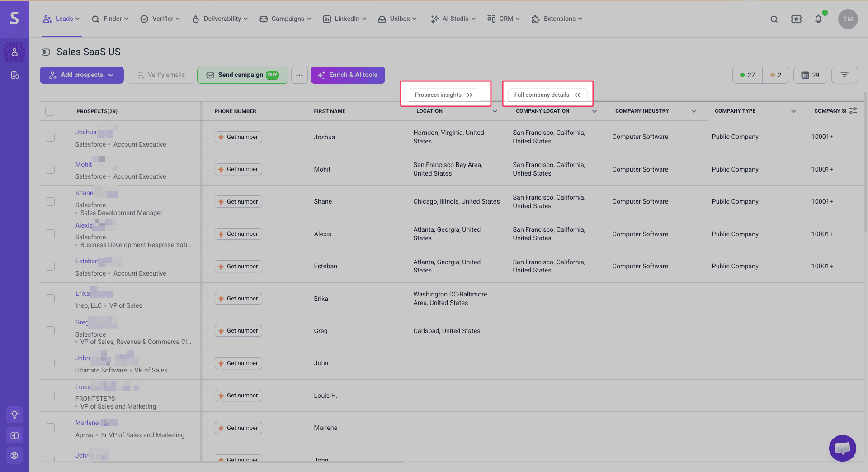Expand the Company Industry column menu
868x472 pixels.
point(694,111)
